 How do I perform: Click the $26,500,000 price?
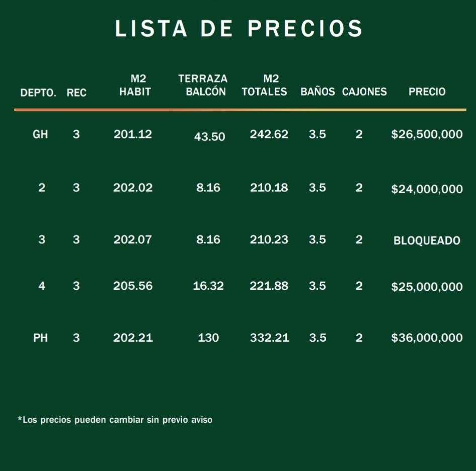pos(427,134)
